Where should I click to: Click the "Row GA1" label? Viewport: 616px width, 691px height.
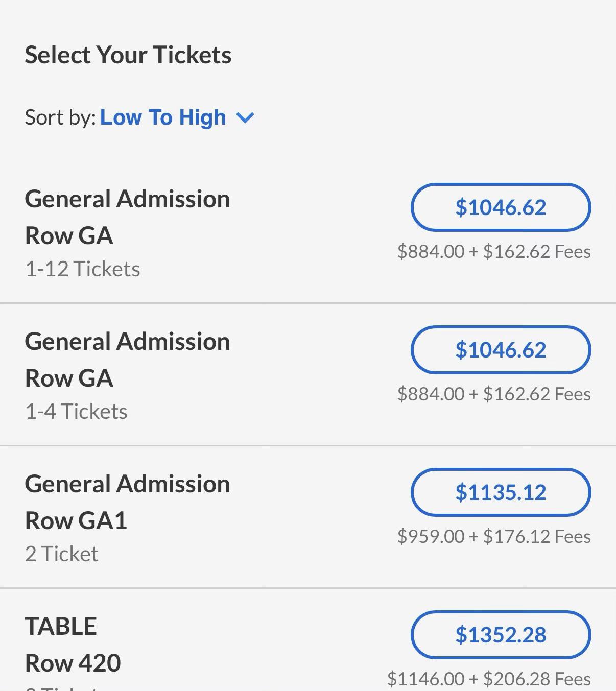tap(76, 520)
